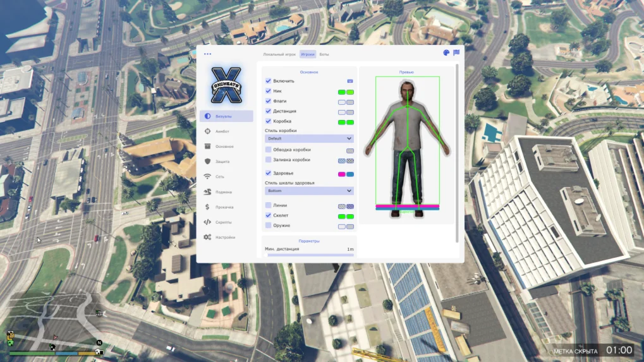Screen dimensions: 644x362
Task: Click the dollar icon for Прокачка
Action: (207, 207)
